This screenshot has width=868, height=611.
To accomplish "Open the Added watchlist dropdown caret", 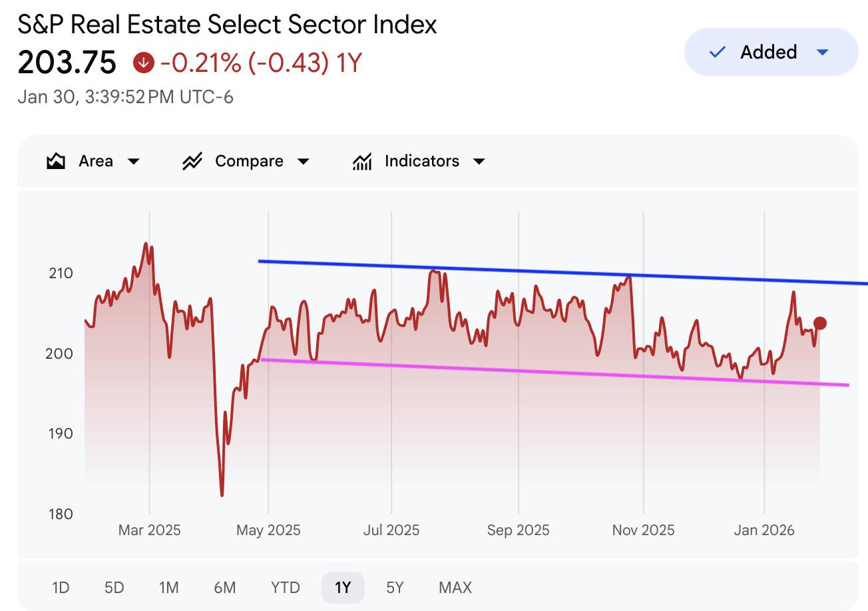I will [x=823, y=52].
